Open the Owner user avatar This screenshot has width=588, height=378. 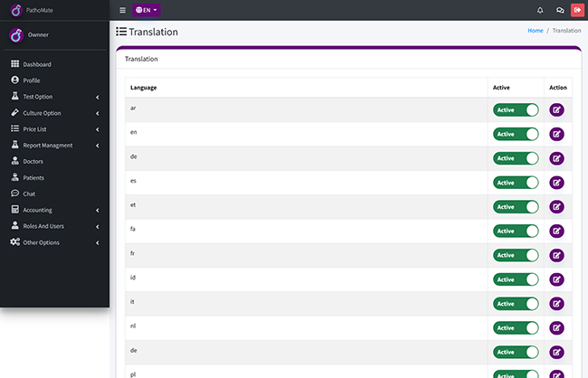tap(16, 35)
